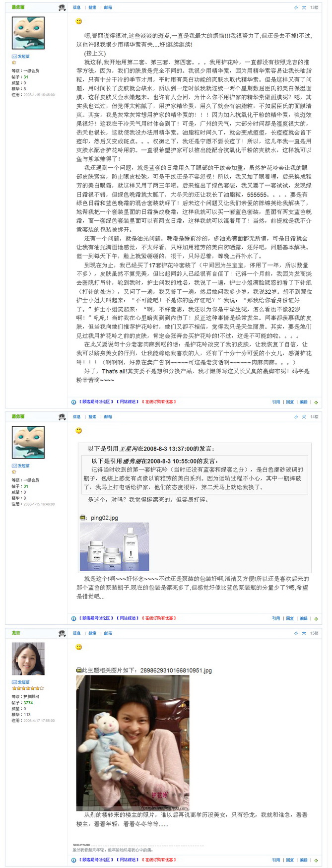Select the 小 font size option in 15楼 post
Screen dimensions: 332x868
pos(296,633)
